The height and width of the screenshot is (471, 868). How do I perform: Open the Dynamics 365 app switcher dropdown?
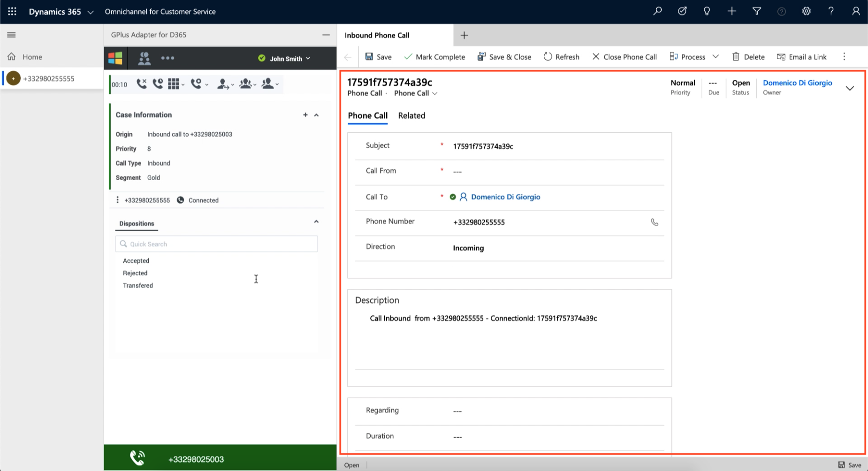click(91, 12)
